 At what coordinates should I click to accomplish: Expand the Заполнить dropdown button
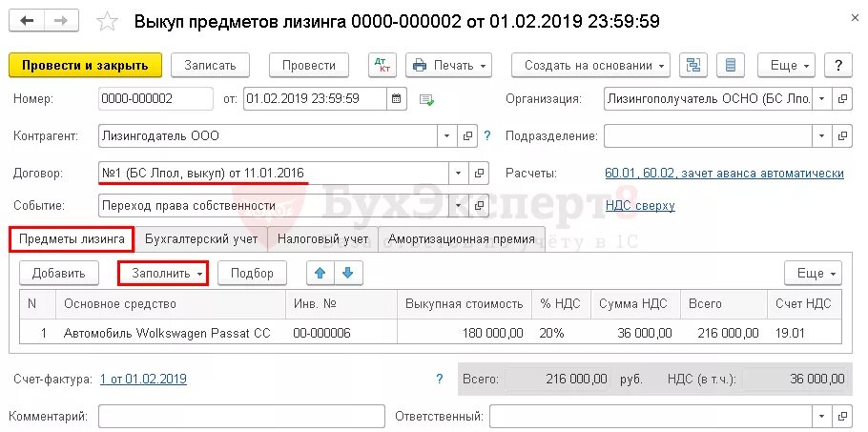point(163,274)
